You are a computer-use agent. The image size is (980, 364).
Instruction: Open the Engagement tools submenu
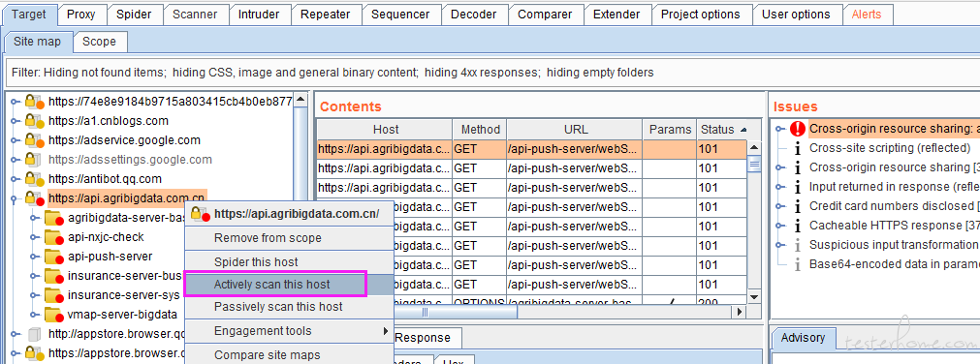coord(290,331)
